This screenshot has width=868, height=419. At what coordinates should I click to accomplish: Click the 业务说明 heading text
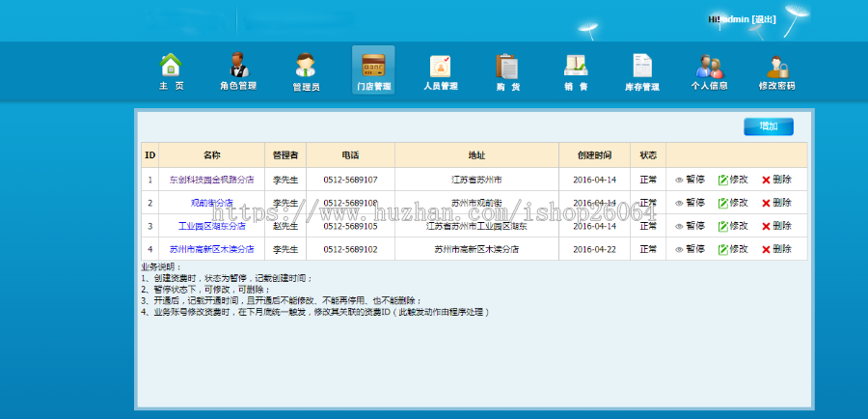[161, 267]
